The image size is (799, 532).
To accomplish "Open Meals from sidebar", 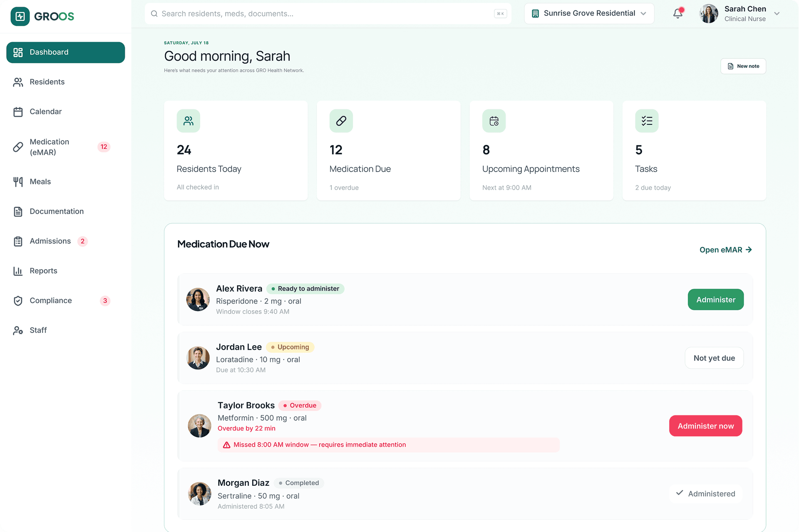I will click(66, 182).
